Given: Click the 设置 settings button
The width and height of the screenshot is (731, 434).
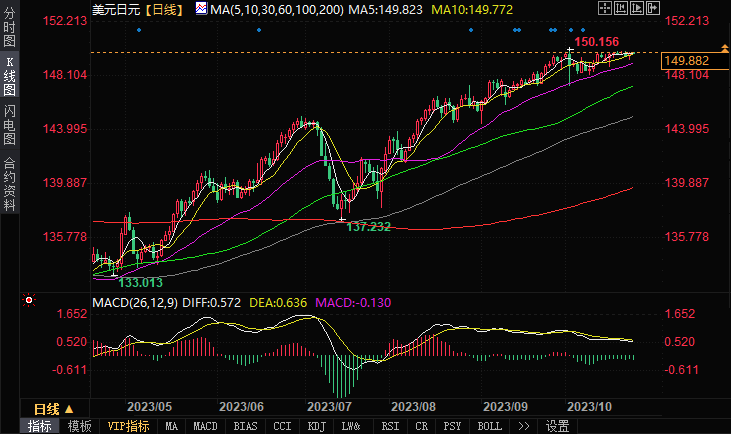Looking at the screenshot, I should pyautogui.click(x=557, y=426).
